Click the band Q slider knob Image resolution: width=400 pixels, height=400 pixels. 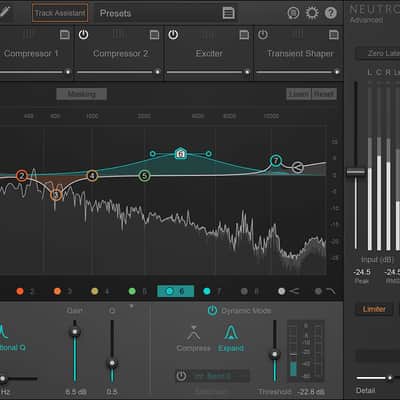[x=112, y=363]
